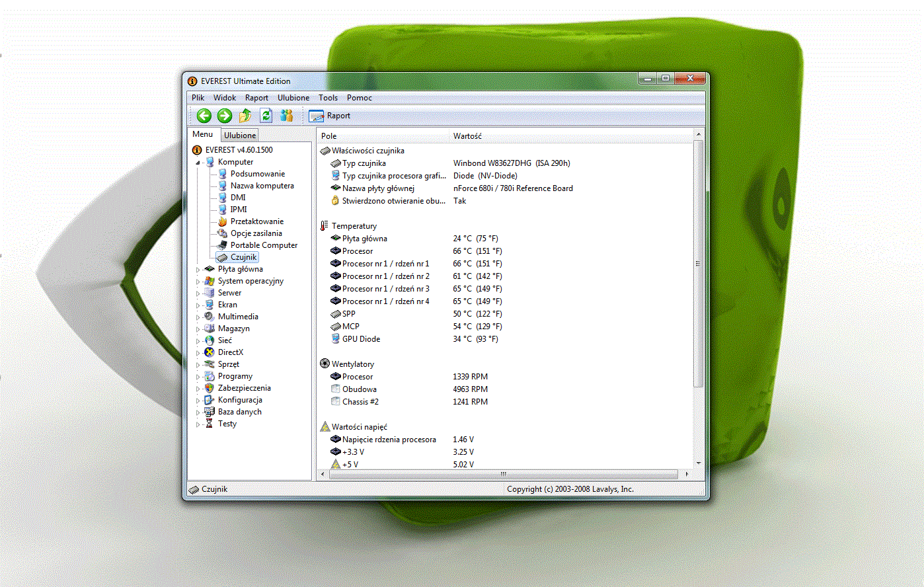Click the Serwer icon in tree
Screen dimensions: 924x587
210,293
